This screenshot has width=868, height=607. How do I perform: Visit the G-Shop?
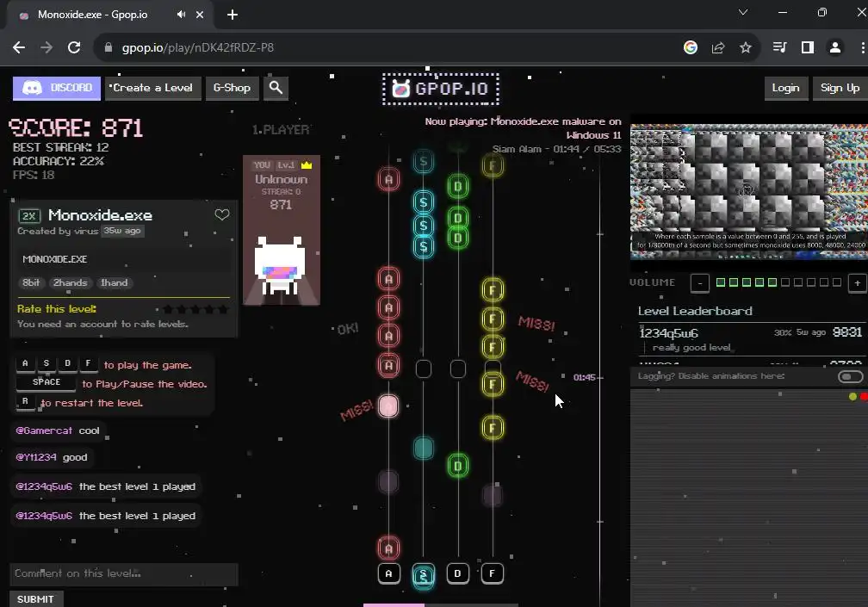pyautogui.click(x=232, y=88)
